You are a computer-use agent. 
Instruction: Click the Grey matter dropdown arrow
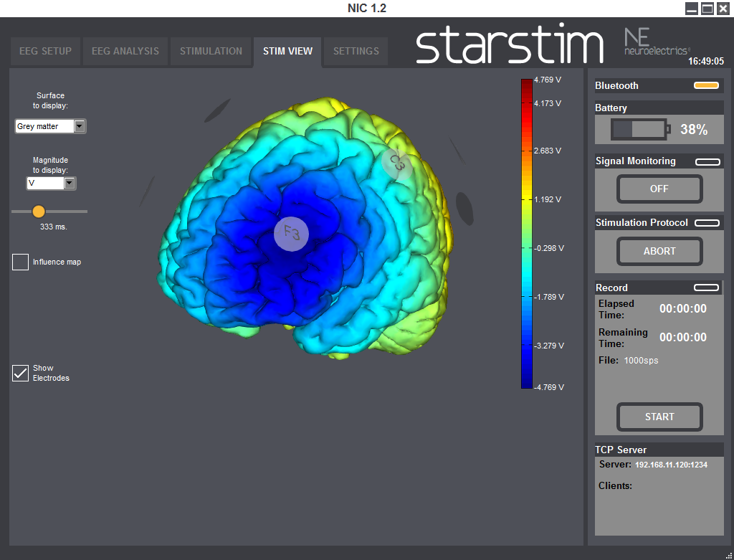click(x=80, y=126)
